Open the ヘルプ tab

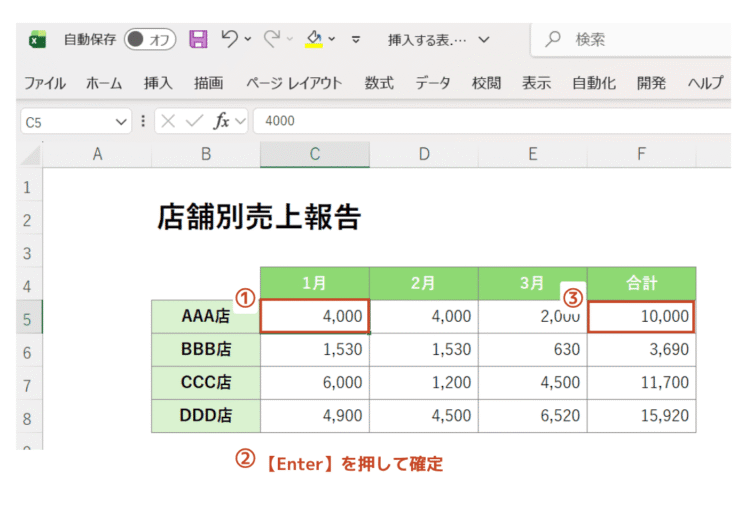tap(705, 83)
